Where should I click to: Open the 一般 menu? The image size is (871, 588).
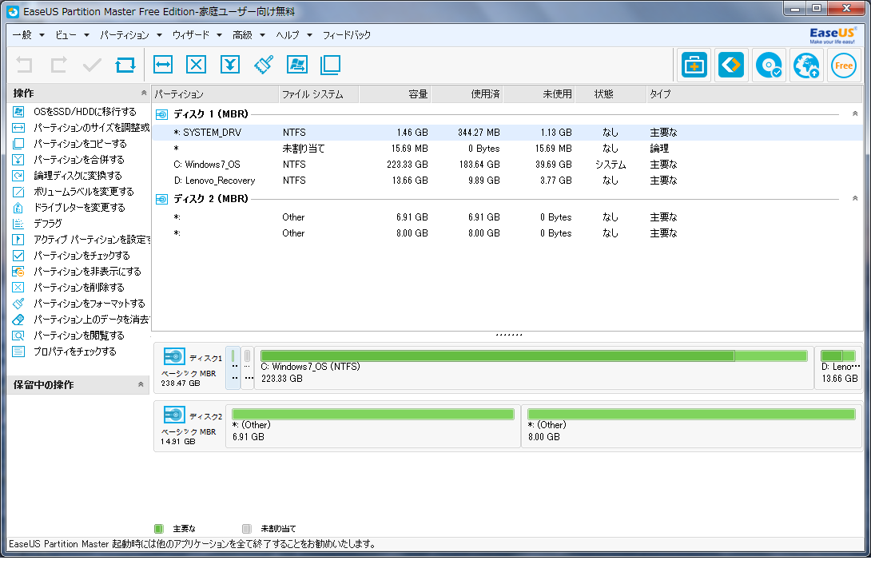(x=28, y=35)
